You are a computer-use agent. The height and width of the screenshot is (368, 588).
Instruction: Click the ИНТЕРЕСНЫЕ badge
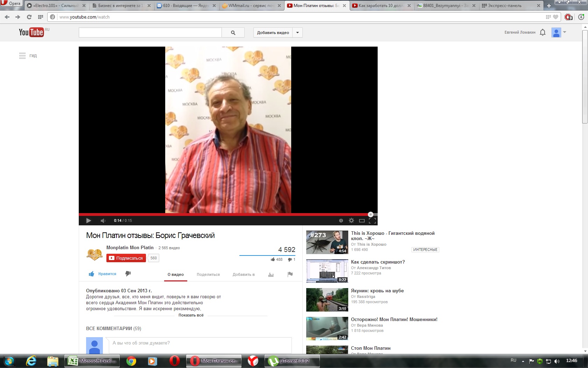pyautogui.click(x=425, y=250)
